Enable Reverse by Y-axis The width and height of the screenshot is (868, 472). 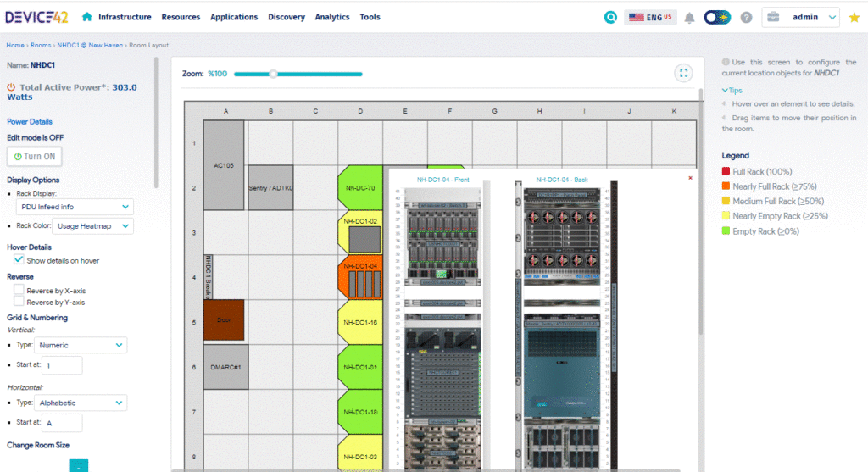pyautogui.click(x=19, y=301)
